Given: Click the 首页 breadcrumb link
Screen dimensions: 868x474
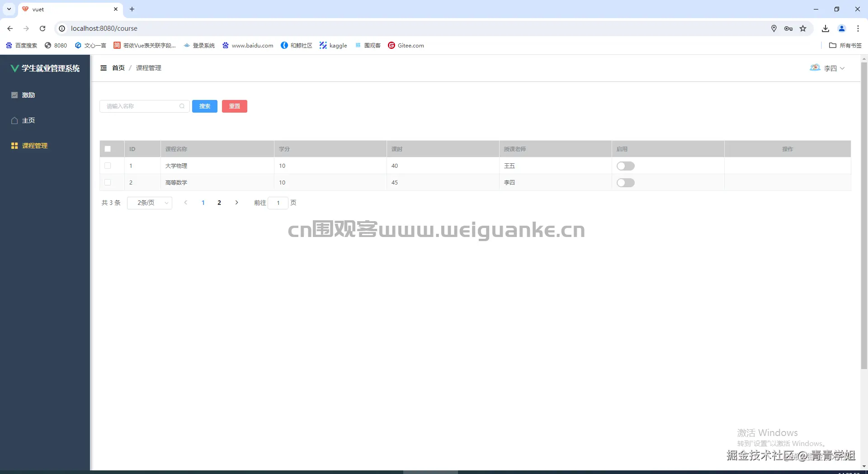Looking at the screenshot, I should [118, 68].
